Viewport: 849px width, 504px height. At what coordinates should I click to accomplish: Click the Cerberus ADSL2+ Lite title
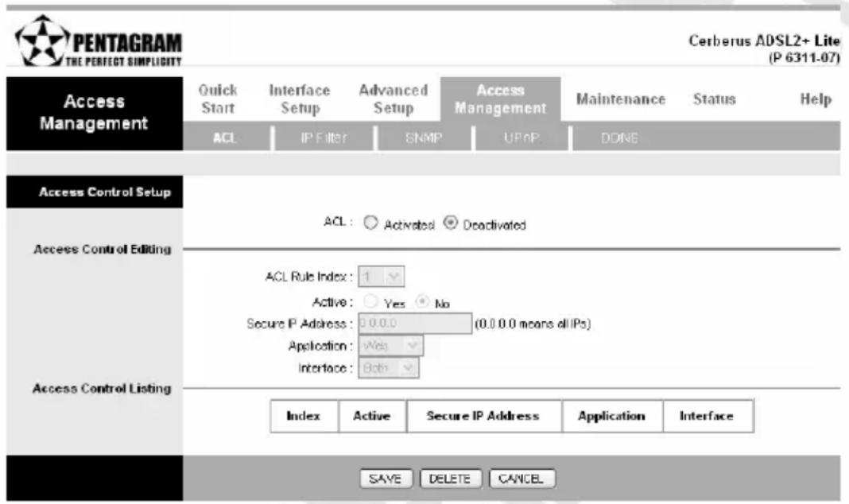(x=764, y=41)
